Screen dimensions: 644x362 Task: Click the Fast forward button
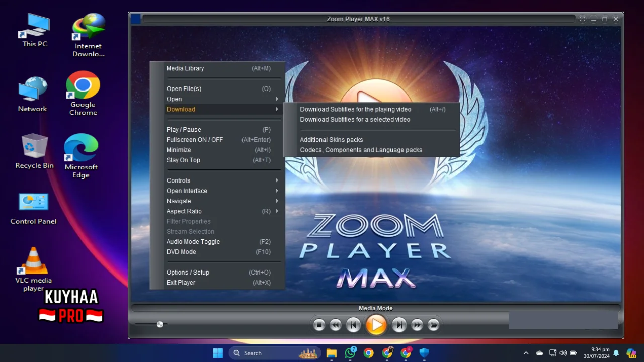[417, 325]
